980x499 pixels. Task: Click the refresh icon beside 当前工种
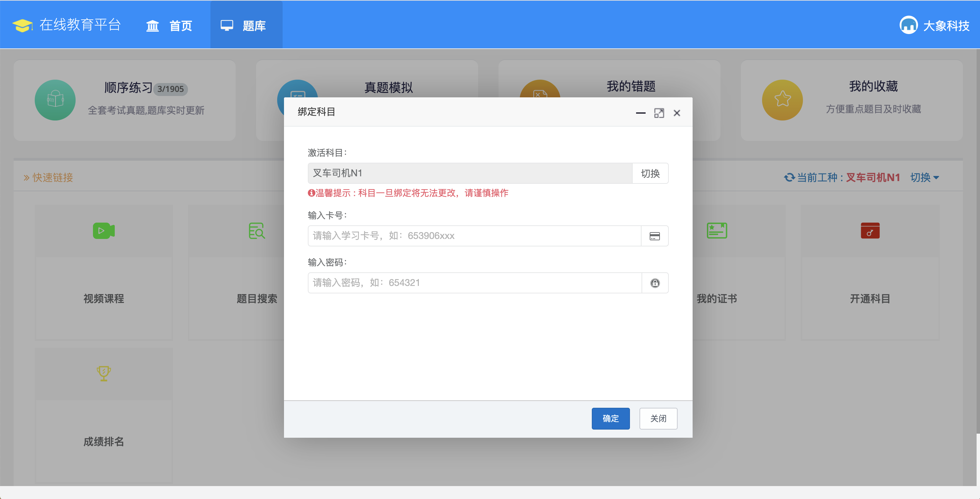click(x=789, y=177)
